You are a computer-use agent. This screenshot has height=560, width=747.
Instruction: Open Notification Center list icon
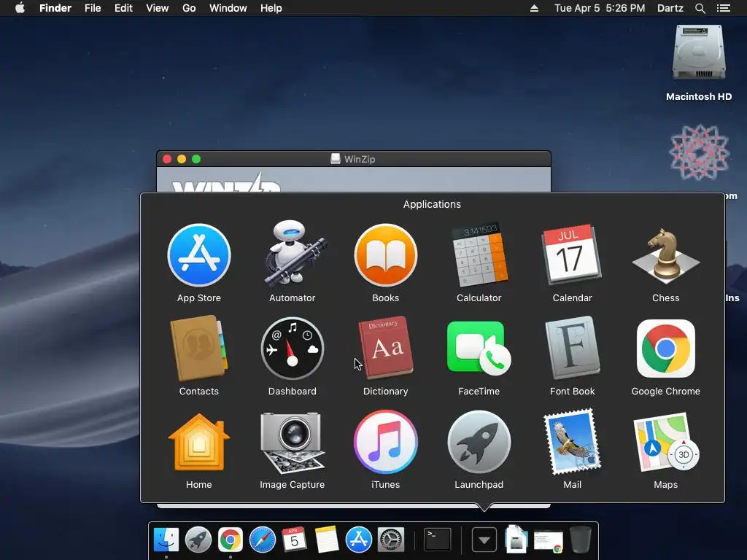(723, 8)
